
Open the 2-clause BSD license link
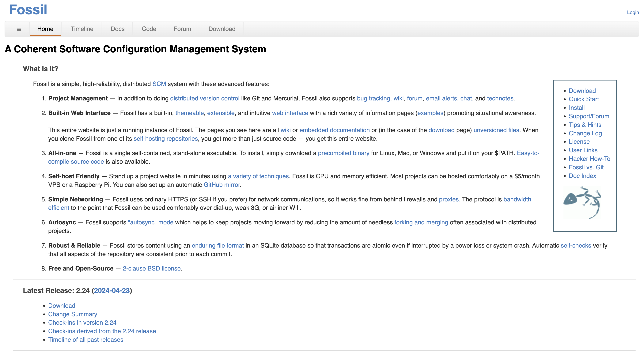click(151, 268)
